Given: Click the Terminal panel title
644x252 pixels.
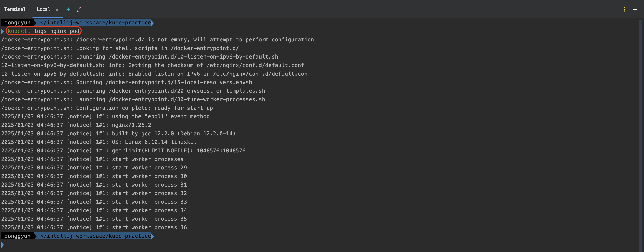Looking at the screenshot, I should (15, 9).
